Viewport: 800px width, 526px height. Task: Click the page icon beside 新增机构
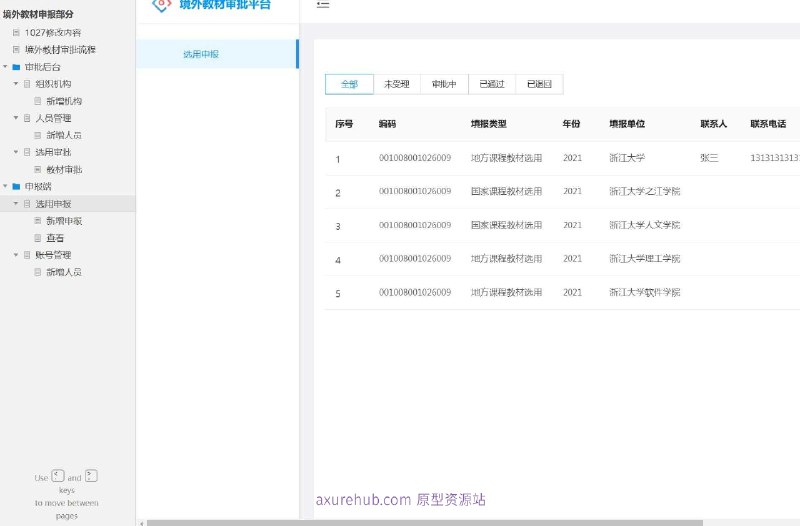38,101
